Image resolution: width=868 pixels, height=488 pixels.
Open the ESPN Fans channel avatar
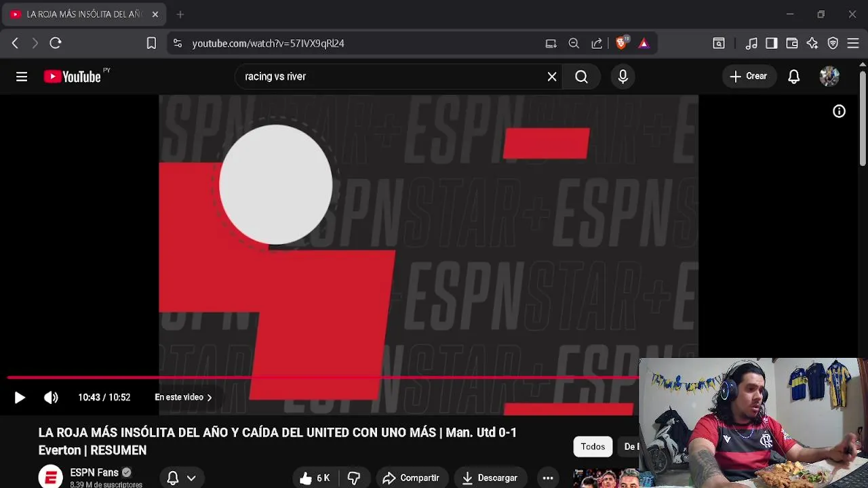point(51,476)
